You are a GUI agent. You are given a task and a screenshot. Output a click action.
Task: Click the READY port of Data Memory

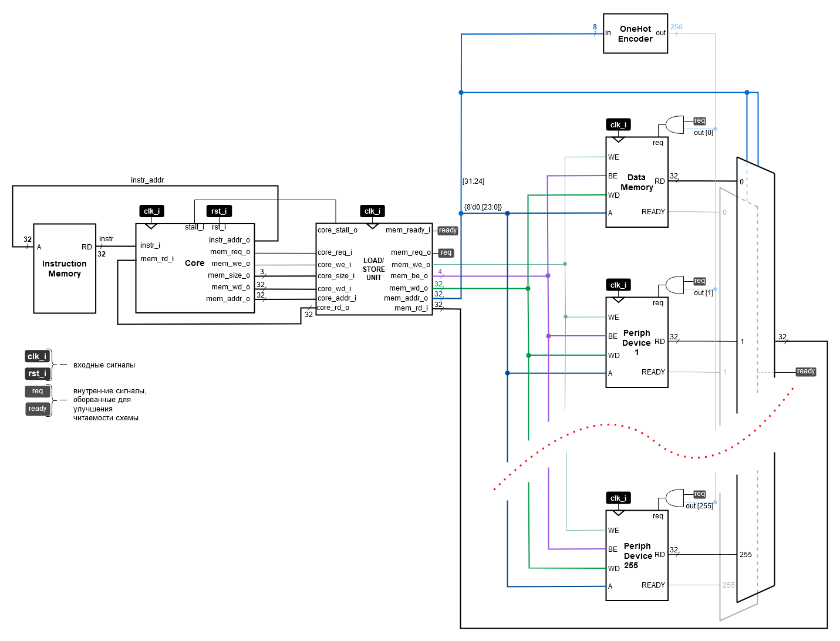[653, 212]
